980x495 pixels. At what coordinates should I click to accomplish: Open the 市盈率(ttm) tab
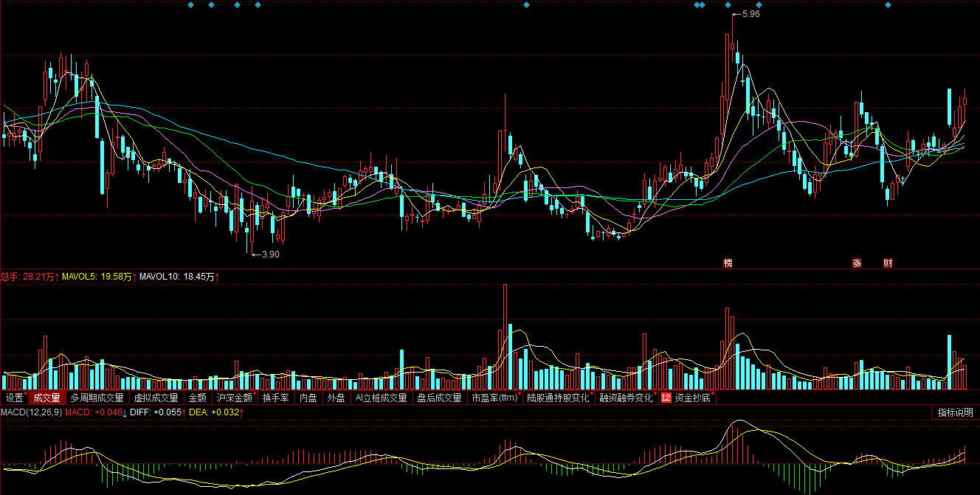[x=494, y=398]
